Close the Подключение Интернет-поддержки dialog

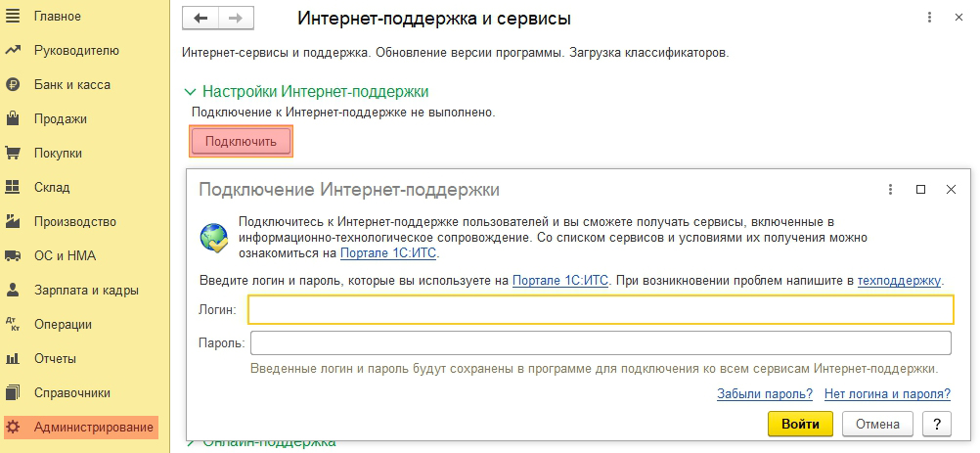point(951,190)
